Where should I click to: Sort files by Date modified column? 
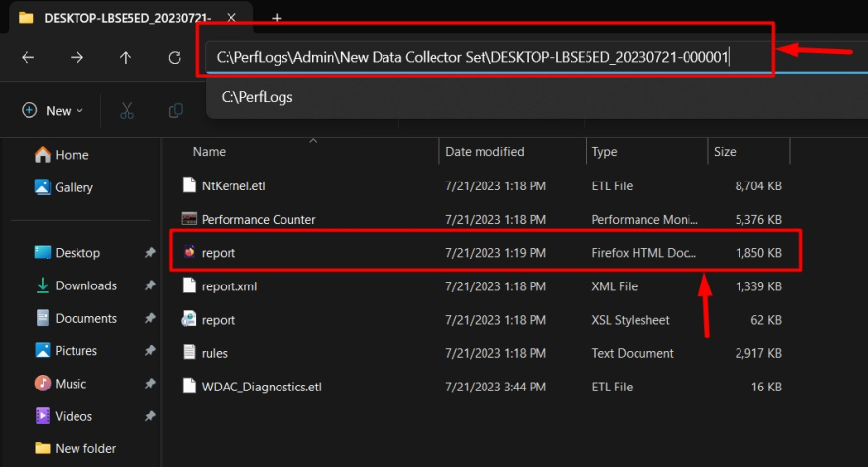485,152
